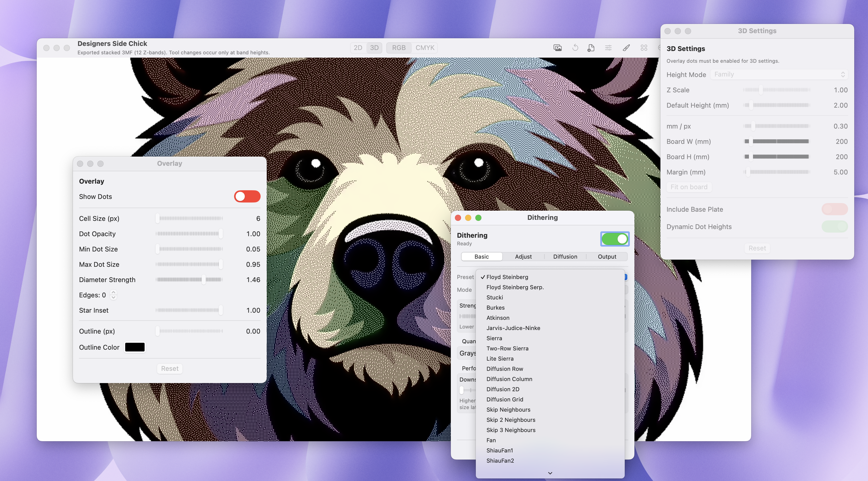Reset the Overlay settings
The image size is (868, 481).
[170, 369]
